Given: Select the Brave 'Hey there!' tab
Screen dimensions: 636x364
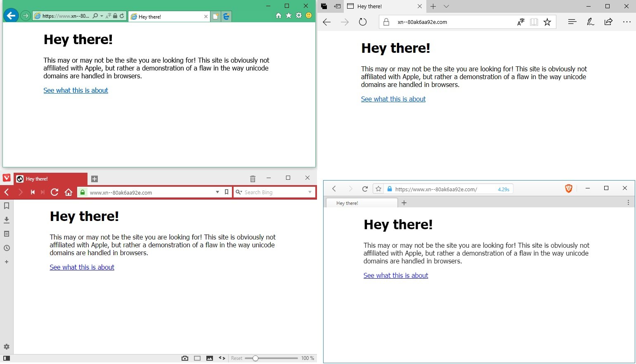Looking at the screenshot, I should pyautogui.click(x=362, y=203).
